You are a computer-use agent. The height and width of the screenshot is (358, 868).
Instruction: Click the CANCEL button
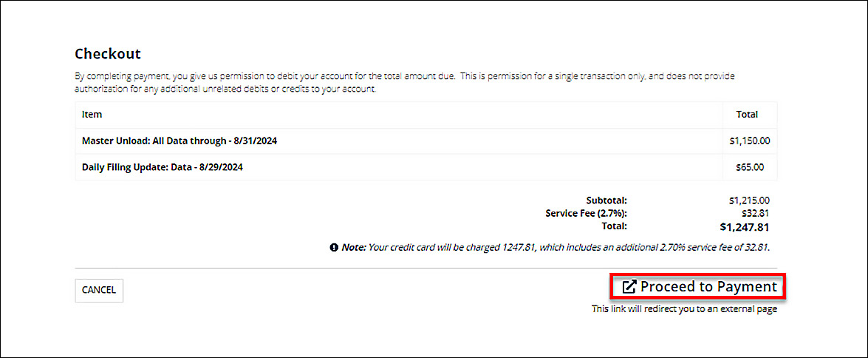(x=99, y=291)
